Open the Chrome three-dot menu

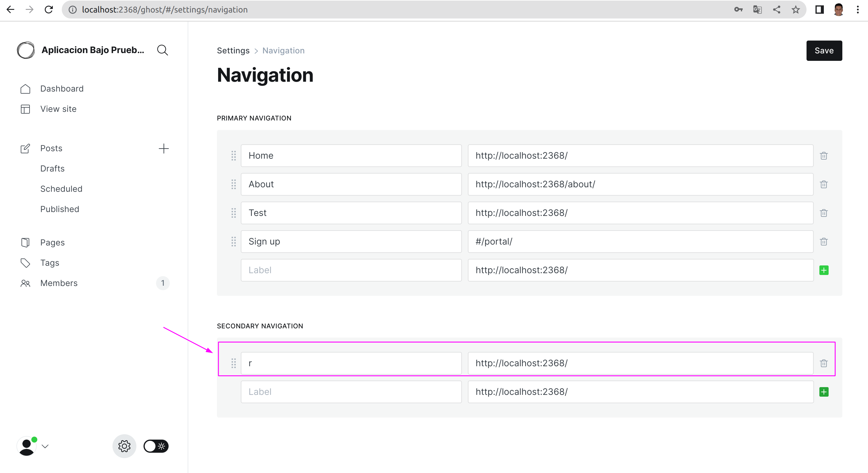coord(858,10)
